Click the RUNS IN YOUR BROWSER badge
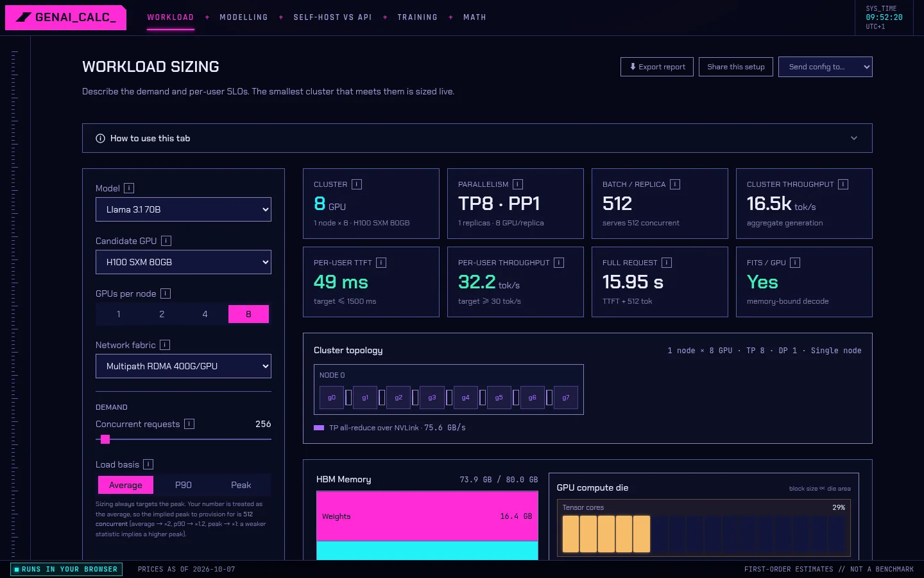The height and width of the screenshot is (578, 924). pos(65,569)
